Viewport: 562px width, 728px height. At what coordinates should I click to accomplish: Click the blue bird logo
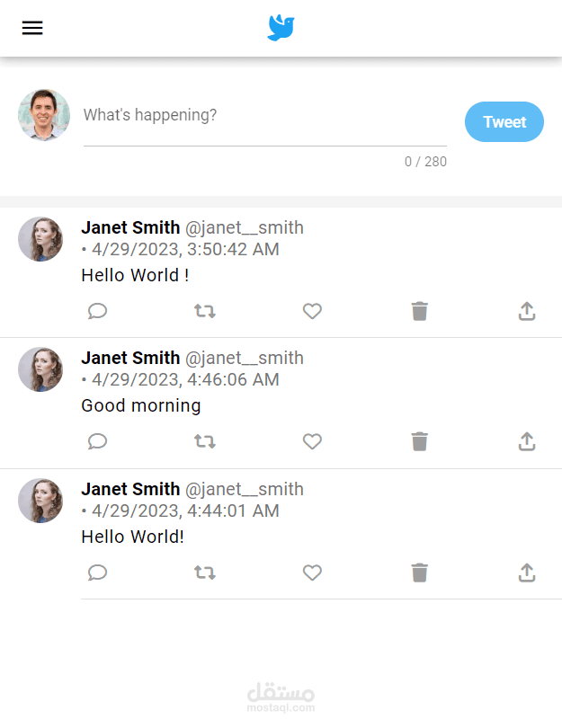pyautogui.click(x=281, y=28)
